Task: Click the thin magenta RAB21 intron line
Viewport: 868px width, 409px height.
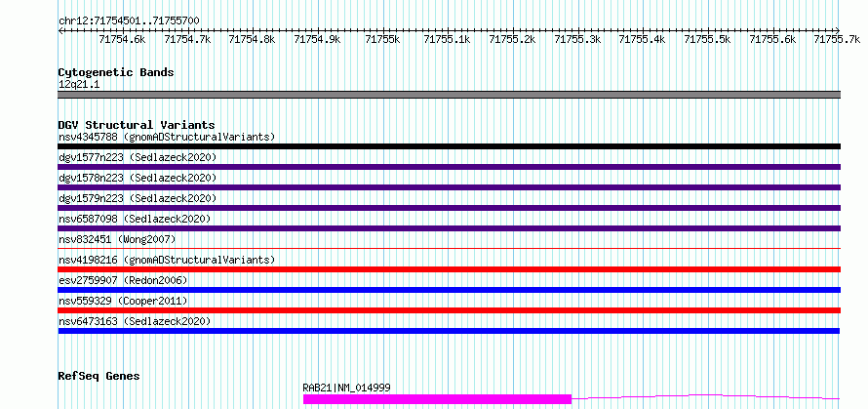Action: coord(706,396)
